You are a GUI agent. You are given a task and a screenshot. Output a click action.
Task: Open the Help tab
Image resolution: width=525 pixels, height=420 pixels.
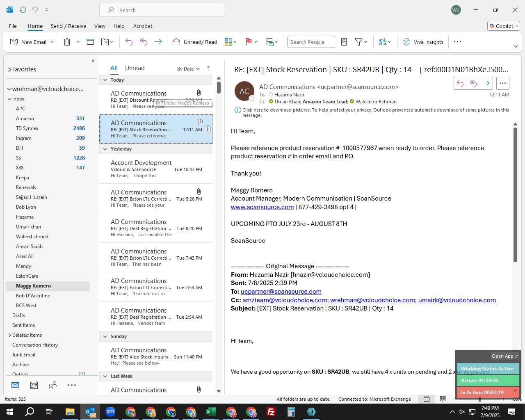pyautogui.click(x=119, y=26)
